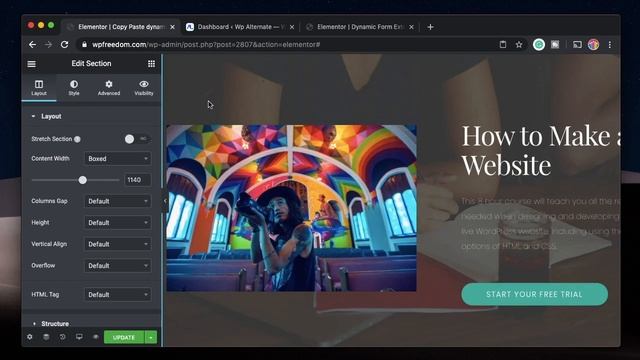640x360 pixels.
Task: Click the Preview Changes eye icon
Action: [96, 337]
